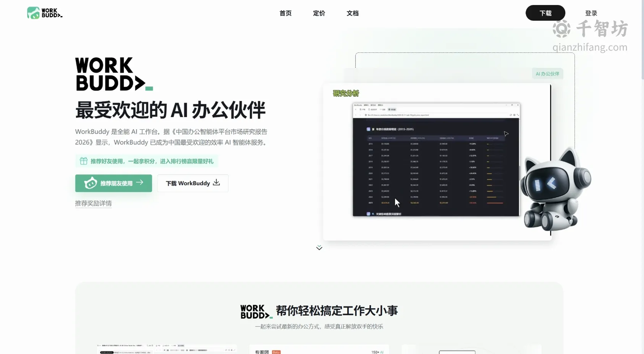Screen dimensions: 644x354
Task: Click the 150+ AI label
Action: click(377, 352)
